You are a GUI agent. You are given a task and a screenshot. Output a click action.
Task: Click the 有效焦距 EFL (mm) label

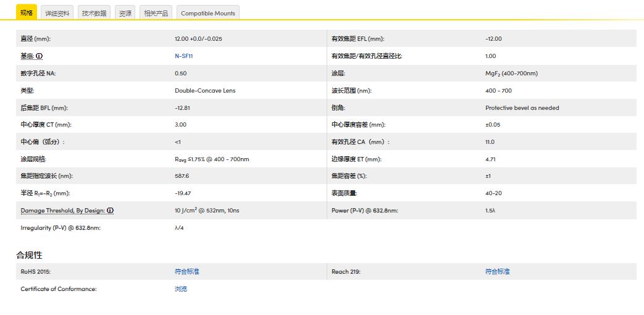[x=358, y=39]
